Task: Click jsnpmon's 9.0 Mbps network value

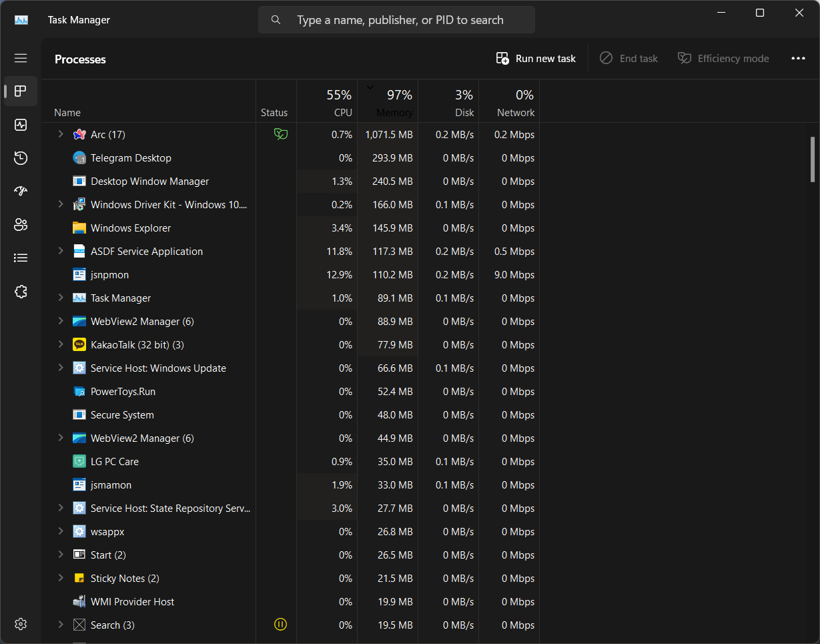Action: pos(513,274)
